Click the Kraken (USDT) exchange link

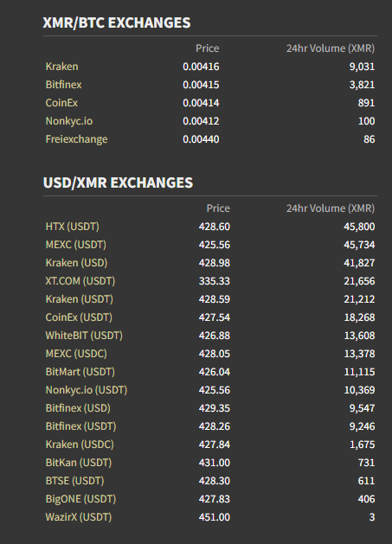[x=79, y=299]
